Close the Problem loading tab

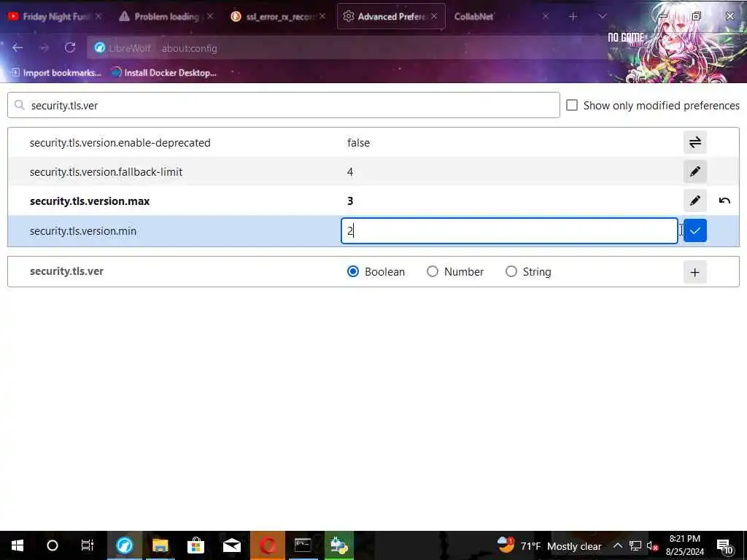[x=209, y=16]
